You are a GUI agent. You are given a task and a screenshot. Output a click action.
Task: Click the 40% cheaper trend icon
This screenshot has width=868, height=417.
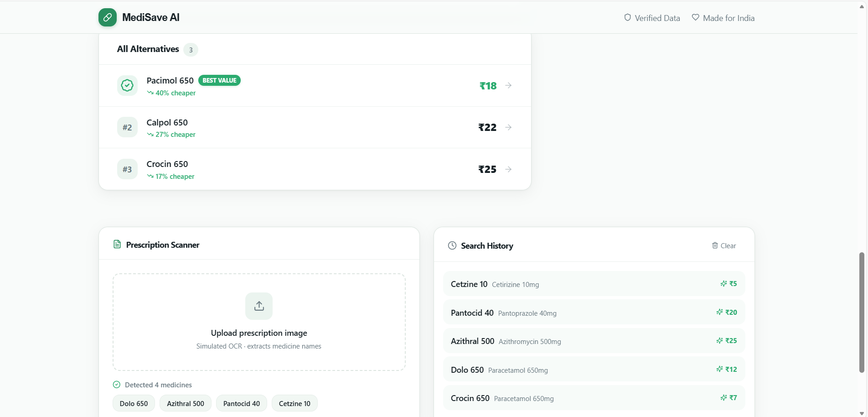tap(150, 93)
